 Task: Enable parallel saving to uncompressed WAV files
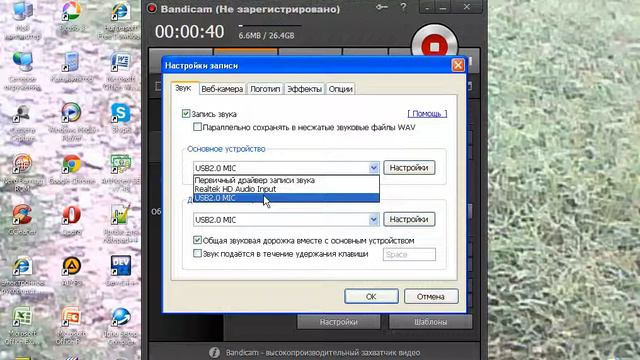coord(197,127)
